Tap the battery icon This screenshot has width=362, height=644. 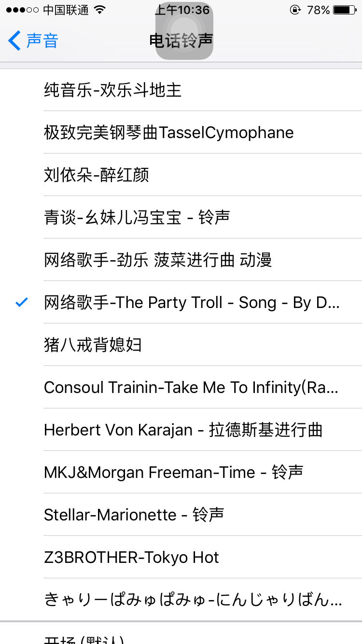[x=345, y=9]
